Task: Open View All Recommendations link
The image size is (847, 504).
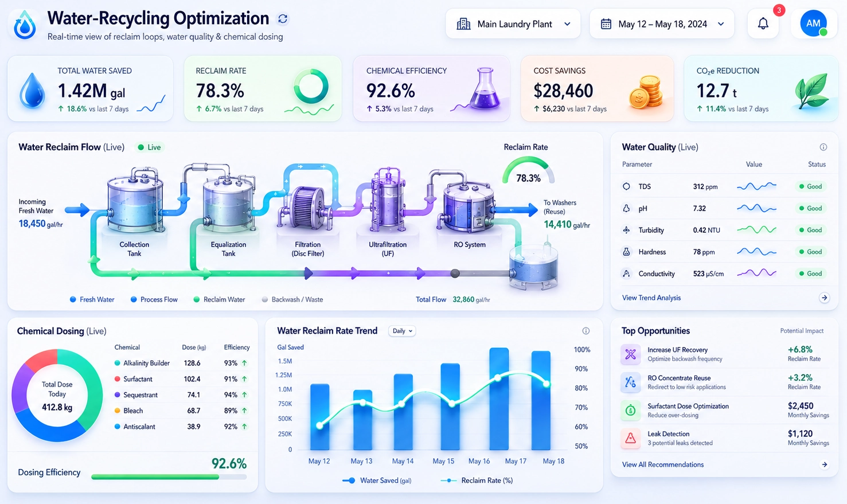Action: (663, 464)
